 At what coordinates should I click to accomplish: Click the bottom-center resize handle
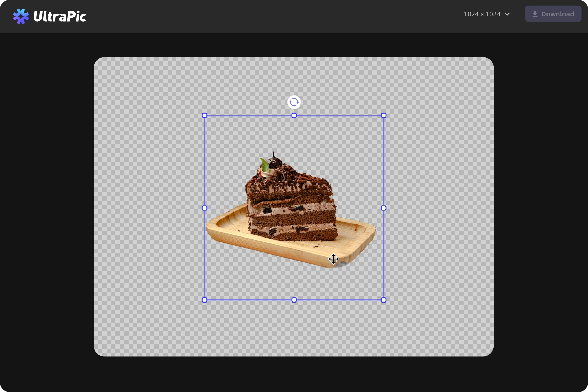pyautogui.click(x=294, y=300)
